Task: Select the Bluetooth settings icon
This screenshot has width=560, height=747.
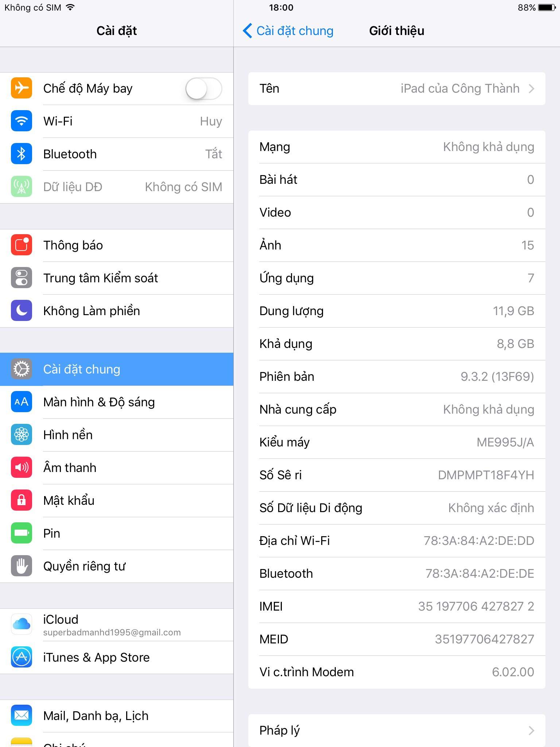Action: [22, 154]
